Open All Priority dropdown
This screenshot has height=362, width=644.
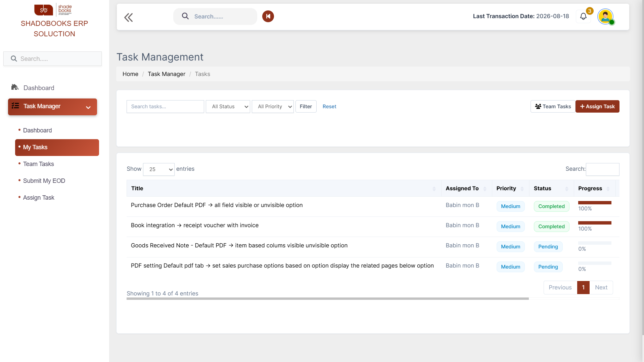[273, 107]
